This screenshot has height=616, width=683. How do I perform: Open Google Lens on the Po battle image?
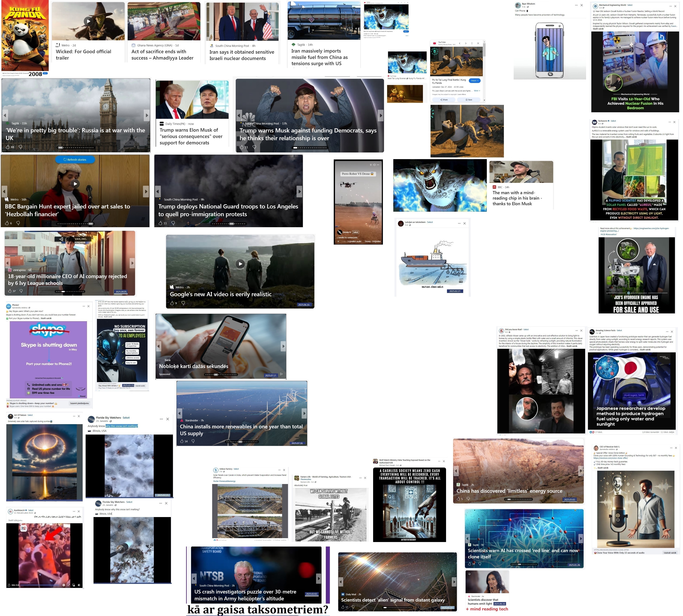click(435, 72)
